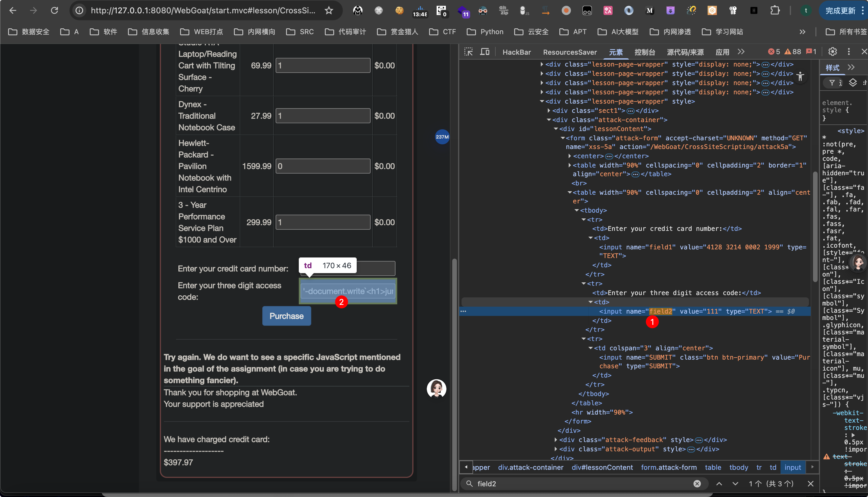Expand the center element node
868x497 pixels.
coord(569,156)
